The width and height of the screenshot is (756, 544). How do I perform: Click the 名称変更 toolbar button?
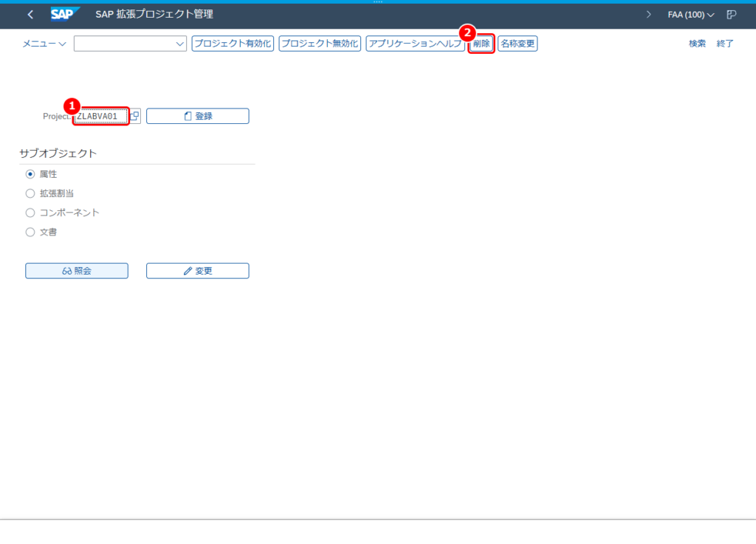(x=518, y=44)
